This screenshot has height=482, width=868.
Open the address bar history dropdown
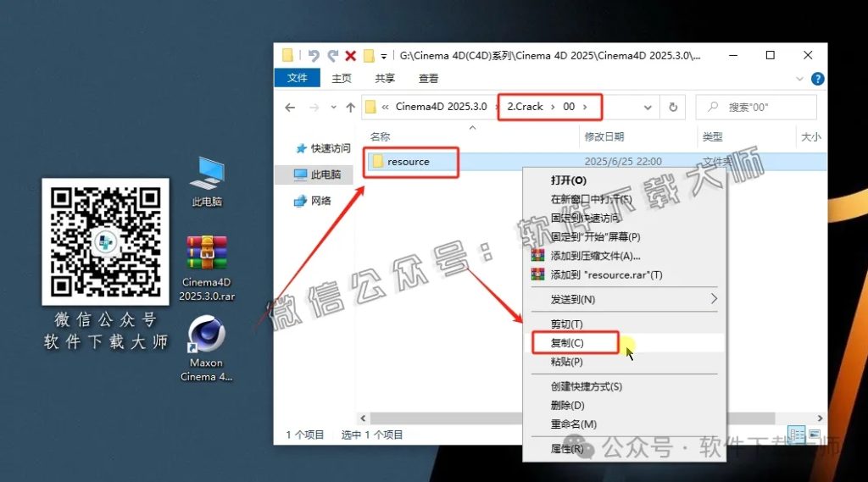647,108
